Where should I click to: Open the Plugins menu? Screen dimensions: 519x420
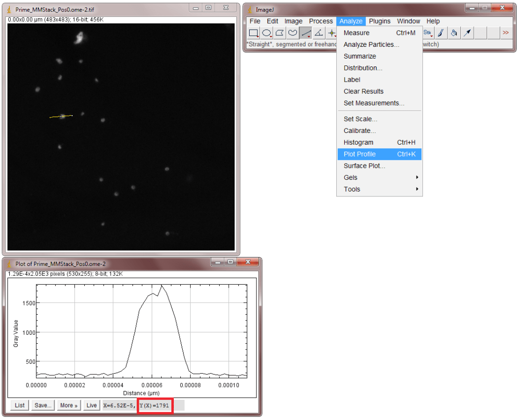tap(380, 21)
